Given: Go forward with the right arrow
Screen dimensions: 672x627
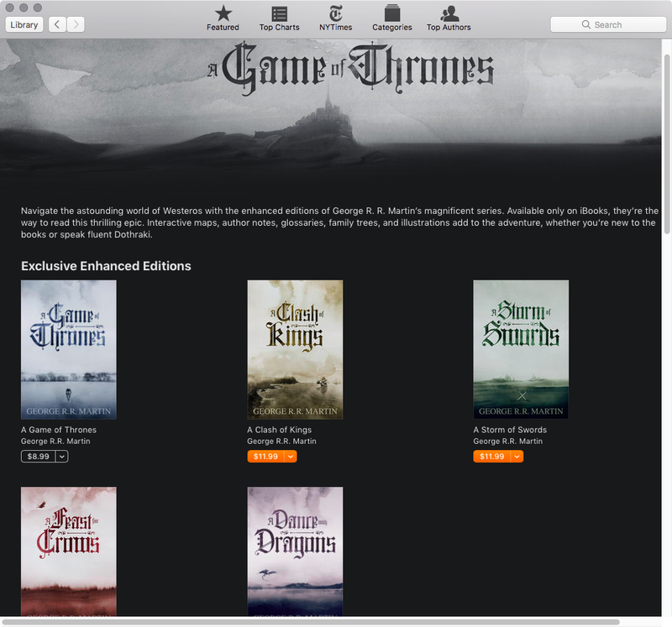Looking at the screenshot, I should point(76,24).
